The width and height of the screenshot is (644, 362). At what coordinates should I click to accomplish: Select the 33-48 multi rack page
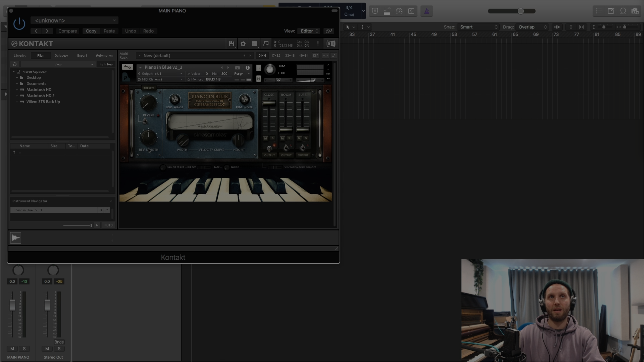(x=290, y=56)
